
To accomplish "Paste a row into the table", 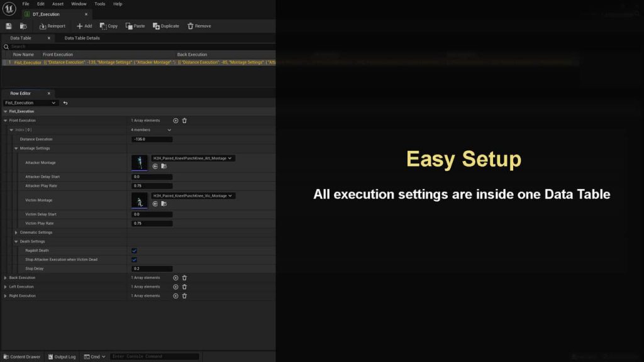I will [x=135, y=26].
